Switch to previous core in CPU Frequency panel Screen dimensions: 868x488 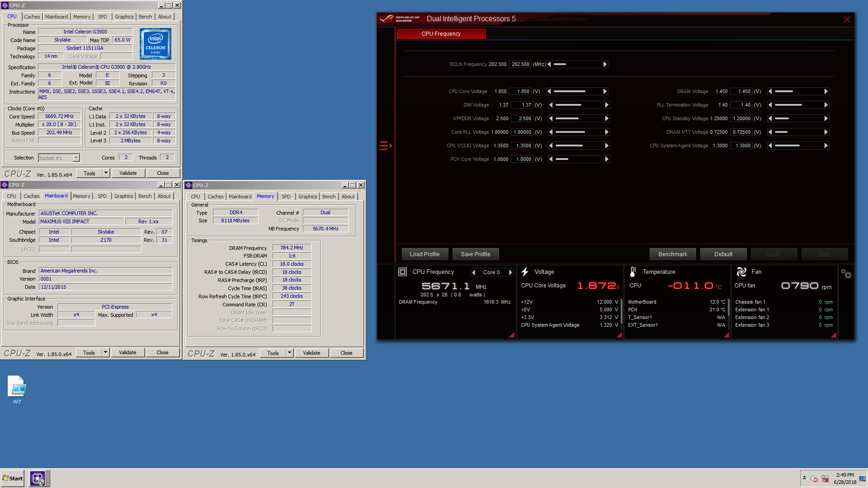(473, 272)
